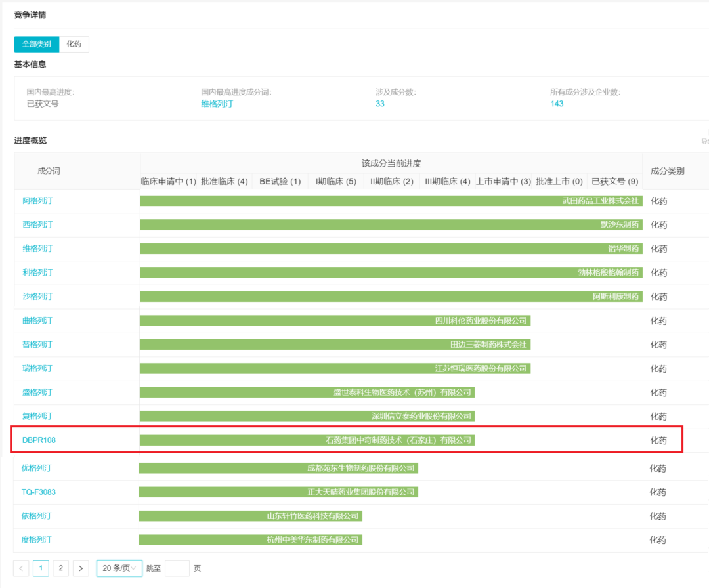This screenshot has height=588, width=709.
Task: Click 化药 category cell in 度格列汀 row
Action: [658, 540]
